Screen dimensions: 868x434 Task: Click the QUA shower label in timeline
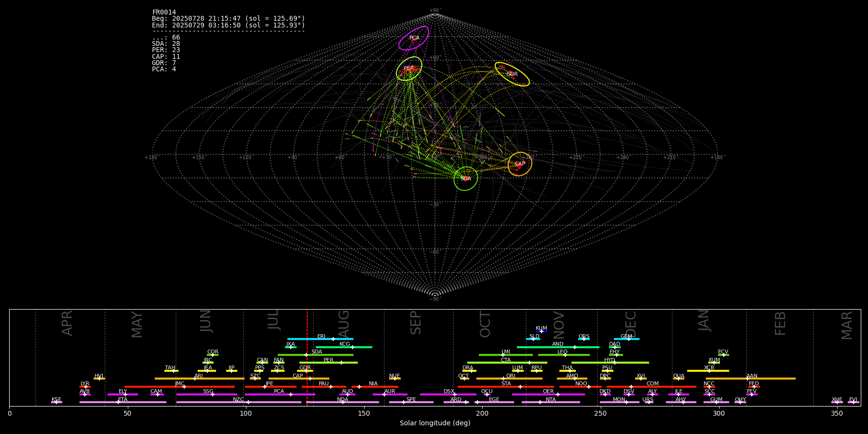pyautogui.click(x=679, y=376)
